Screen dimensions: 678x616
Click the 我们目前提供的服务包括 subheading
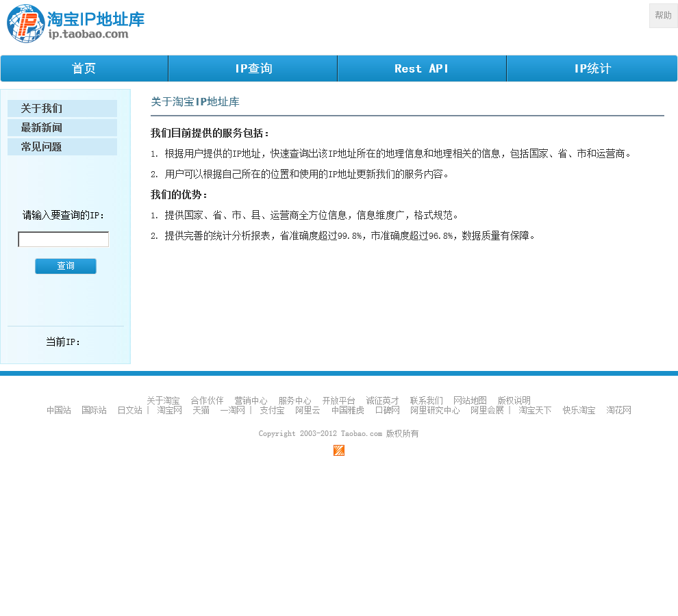210,133
